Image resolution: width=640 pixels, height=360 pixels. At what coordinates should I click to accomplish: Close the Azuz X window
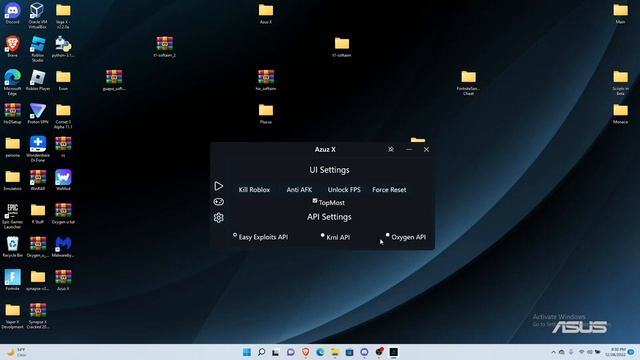pos(426,149)
